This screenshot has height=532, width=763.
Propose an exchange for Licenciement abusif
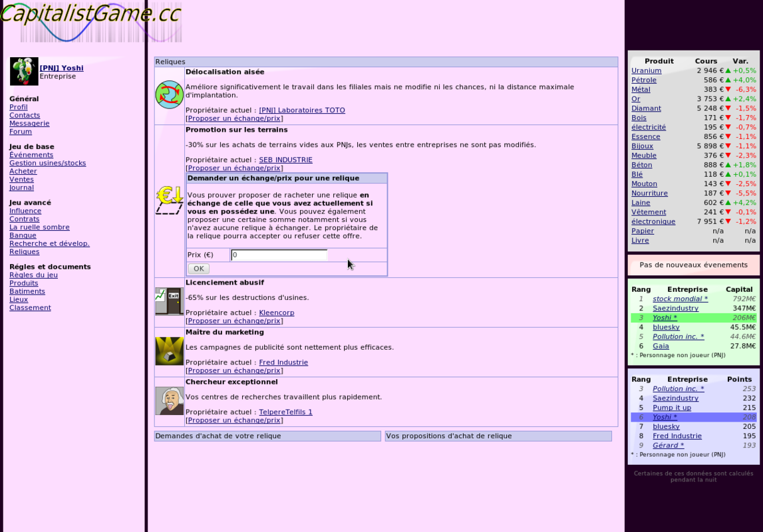234,321
